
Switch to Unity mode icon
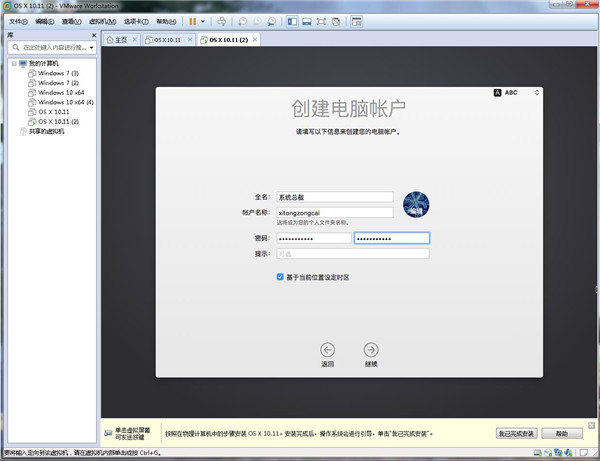coord(336,22)
